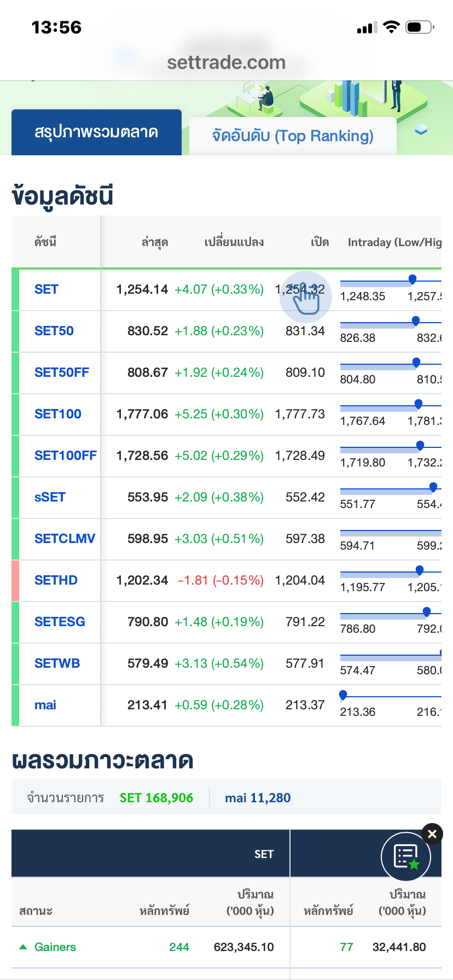This screenshot has height=980, width=453.
Task: Tap the mai 11,280 transaction count
Action: pyautogui.click(x=258, y=798)
